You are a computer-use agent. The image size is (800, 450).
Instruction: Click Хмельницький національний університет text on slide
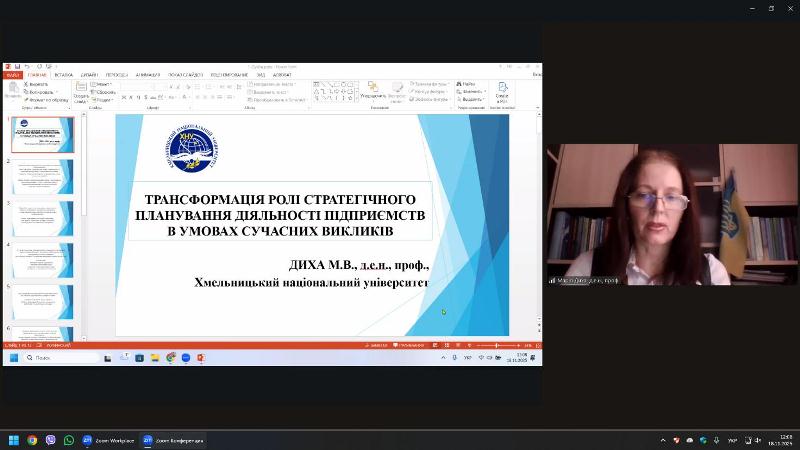click(x=312, y=282)
